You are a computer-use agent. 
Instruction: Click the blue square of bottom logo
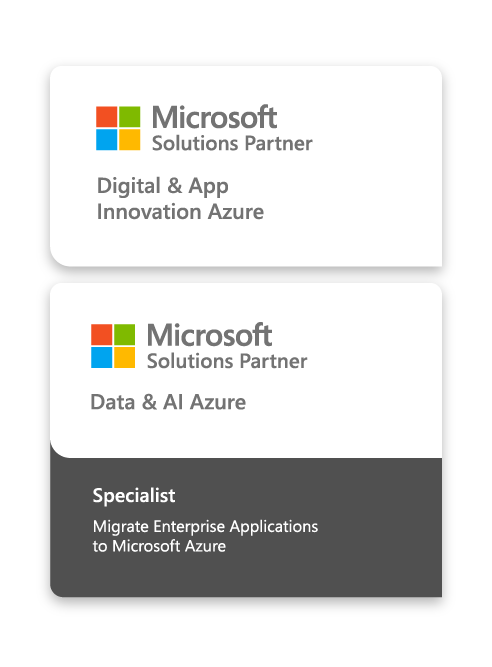point(102,357)
